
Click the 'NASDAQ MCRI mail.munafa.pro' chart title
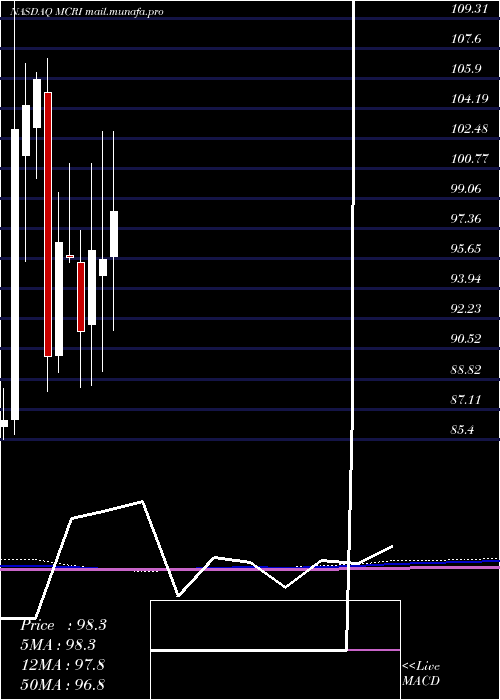pos(86,12)
